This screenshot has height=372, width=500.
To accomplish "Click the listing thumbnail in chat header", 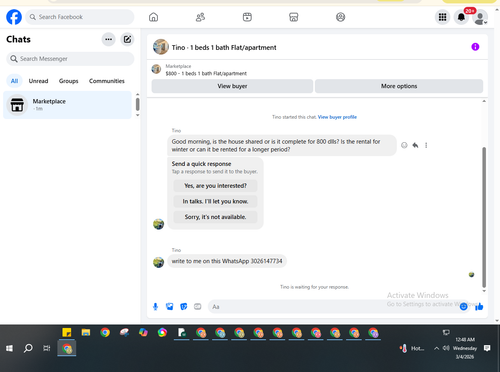I will [161, 47].
